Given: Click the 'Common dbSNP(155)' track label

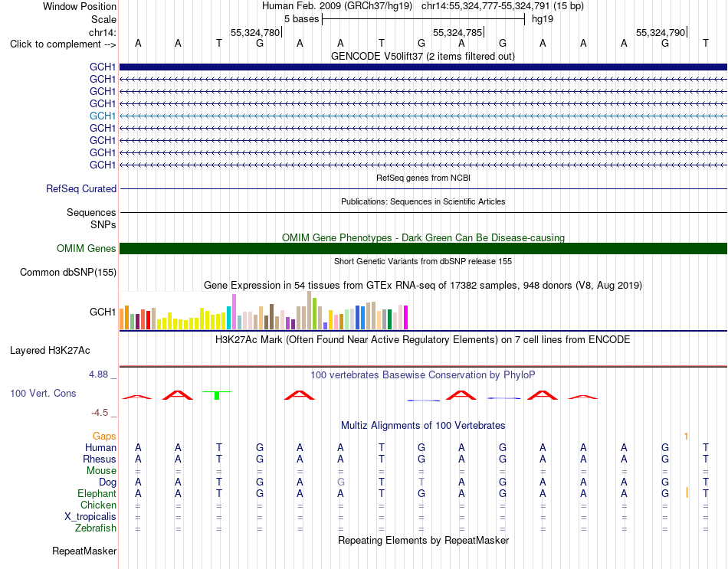Looking at the screenshot, I should point(68,273).
